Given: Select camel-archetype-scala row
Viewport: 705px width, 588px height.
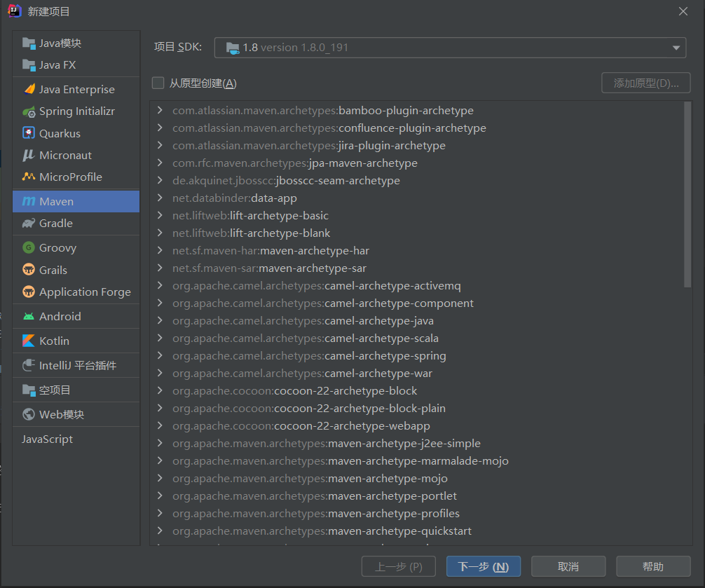Looking at the screenshot, I should 416,338.
